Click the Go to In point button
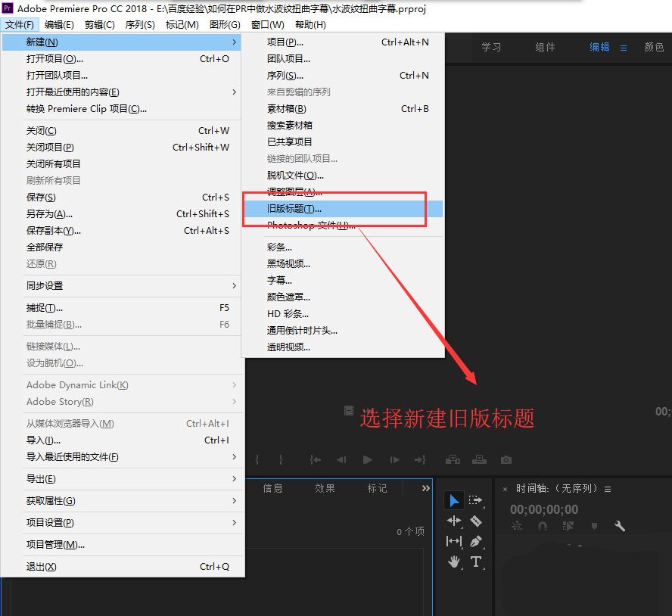The image size is (672, 616). [315, 460]
